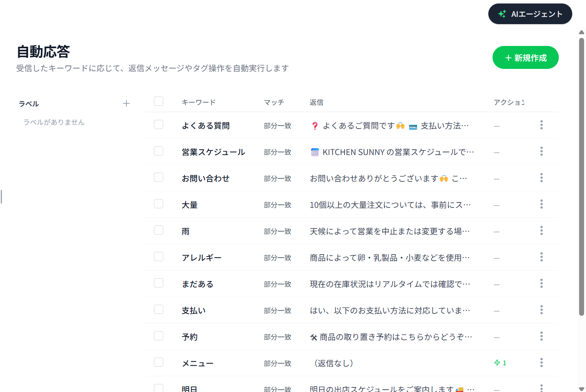
Task: Open the メニュー keyword entry
Action: (198, 363)
